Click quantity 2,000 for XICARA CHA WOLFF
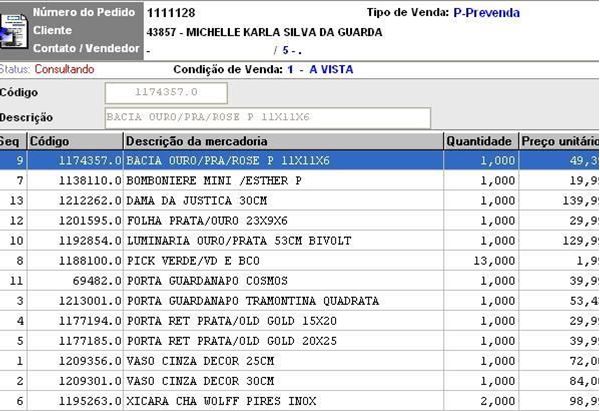The height and width of the screenshot is (411, 600). click(497, 401)
